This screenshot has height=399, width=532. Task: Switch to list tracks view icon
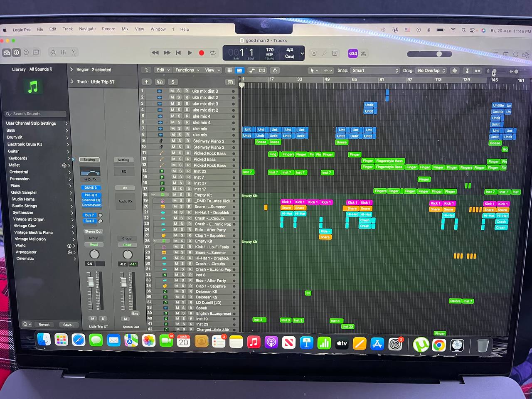[x=239, y=70]
